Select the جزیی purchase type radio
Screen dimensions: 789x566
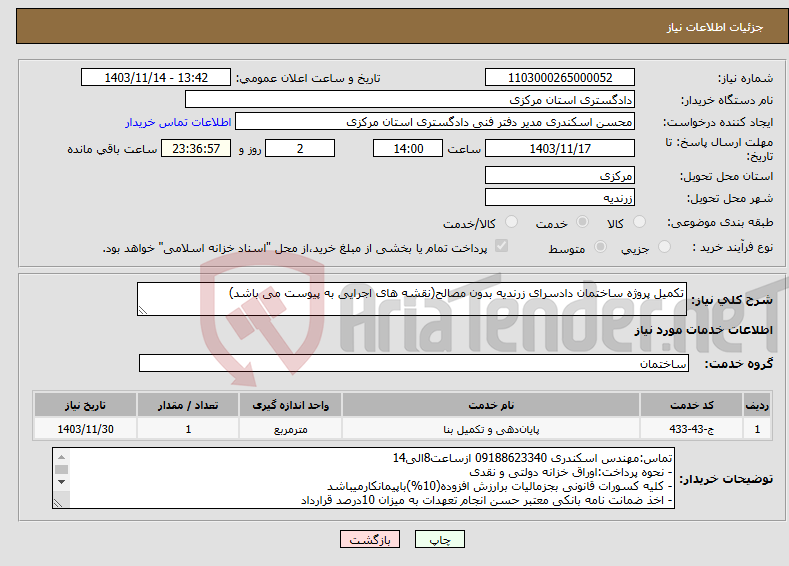(664, 247)
